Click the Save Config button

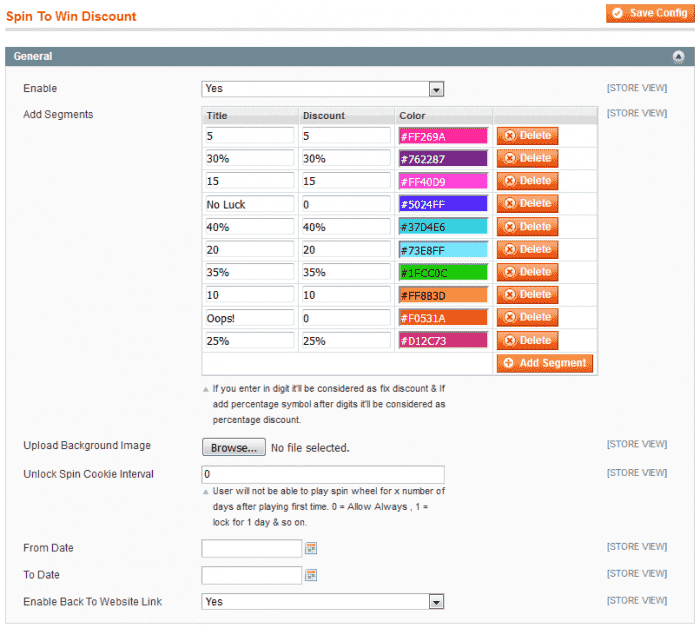[x=649, y=13]
